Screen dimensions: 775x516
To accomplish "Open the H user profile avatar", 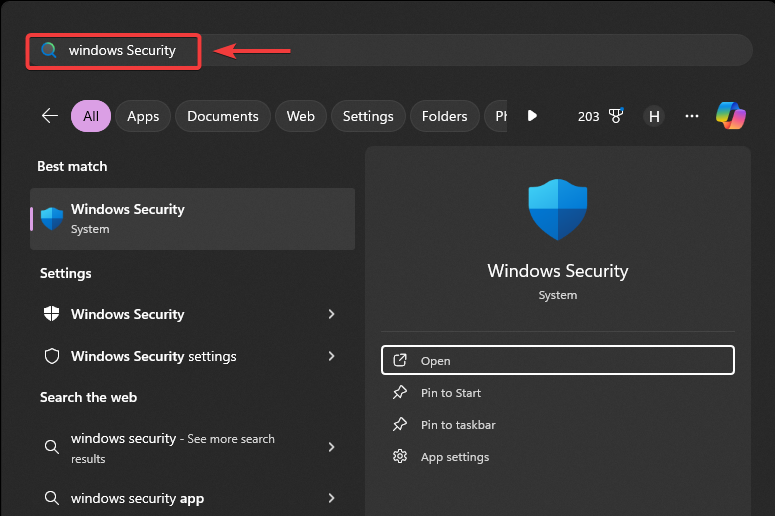I will 654,116.
